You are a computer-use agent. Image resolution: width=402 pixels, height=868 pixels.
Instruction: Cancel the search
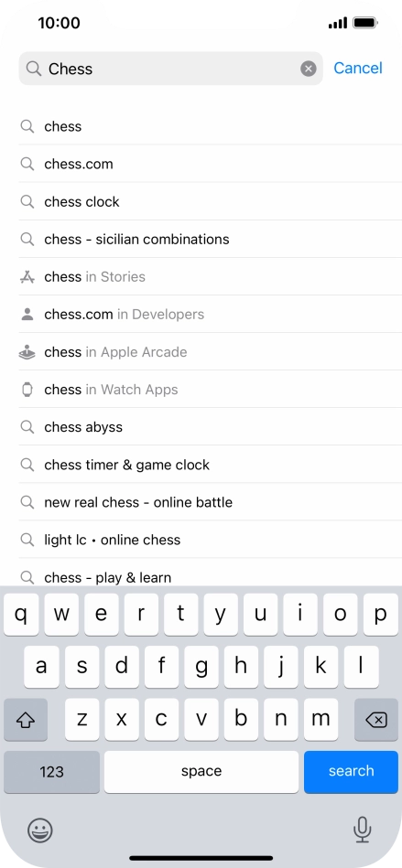click(x=358, y=68)
